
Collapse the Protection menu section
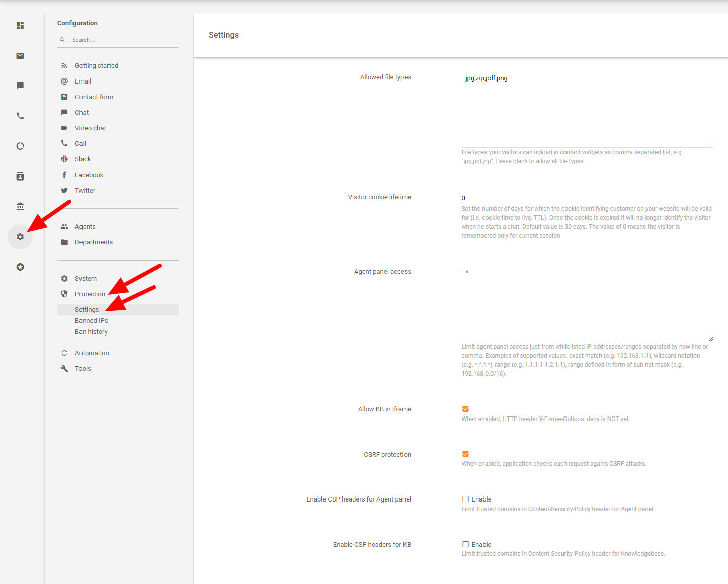coord(90,294)
